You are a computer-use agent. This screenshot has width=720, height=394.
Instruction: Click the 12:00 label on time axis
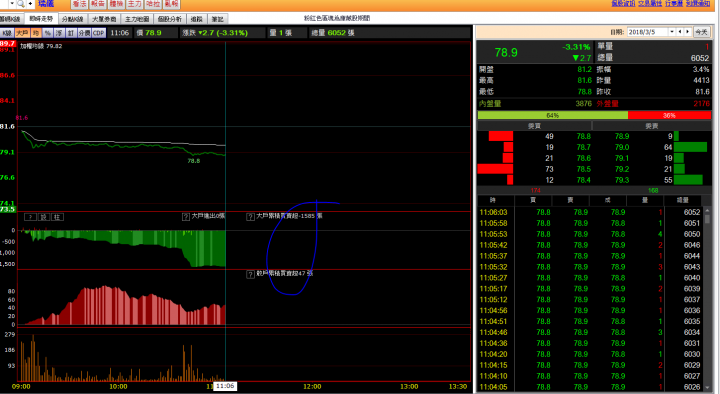tap(312, 387)
